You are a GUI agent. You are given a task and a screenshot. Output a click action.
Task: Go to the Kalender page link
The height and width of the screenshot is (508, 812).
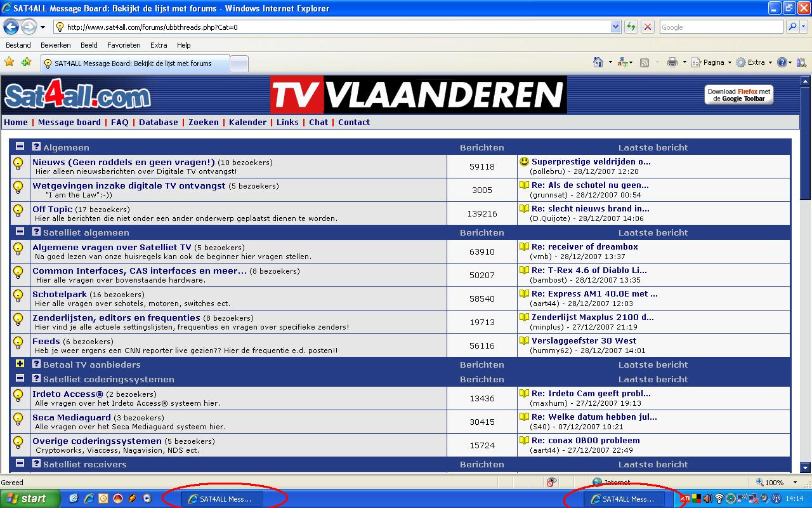pos(247,122)
